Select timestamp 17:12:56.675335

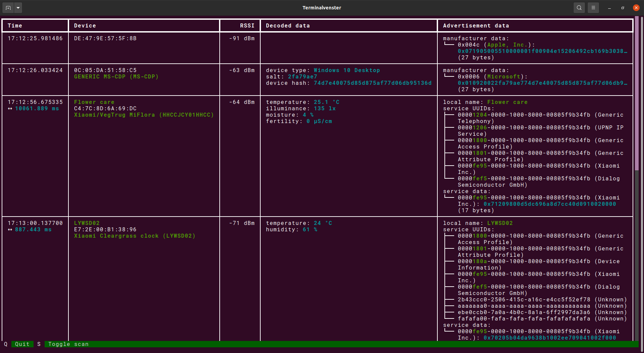(35, 102)
